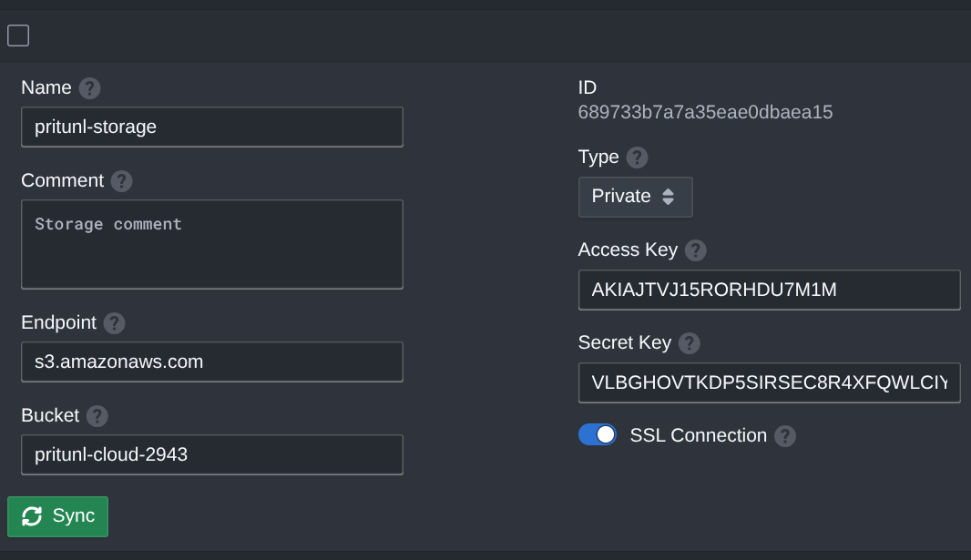
Task: Click the Endpoint field showing s3.amazonaws.com
Action: pos(211,361)
